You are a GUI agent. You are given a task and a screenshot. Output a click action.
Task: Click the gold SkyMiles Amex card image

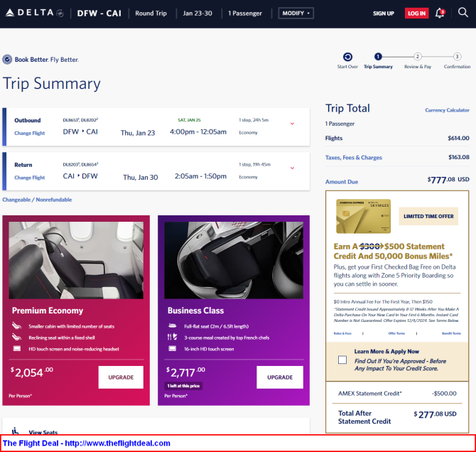[x=363, y=216]
